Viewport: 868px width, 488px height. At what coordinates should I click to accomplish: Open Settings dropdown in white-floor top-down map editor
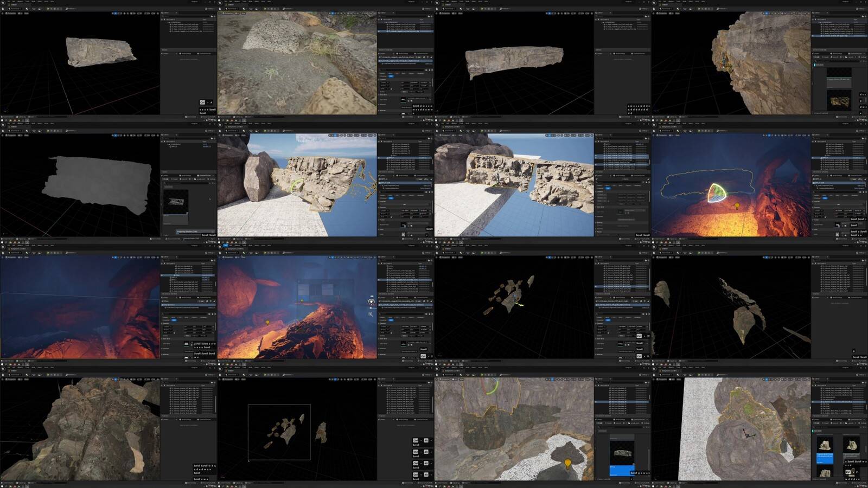pos(861,375)
